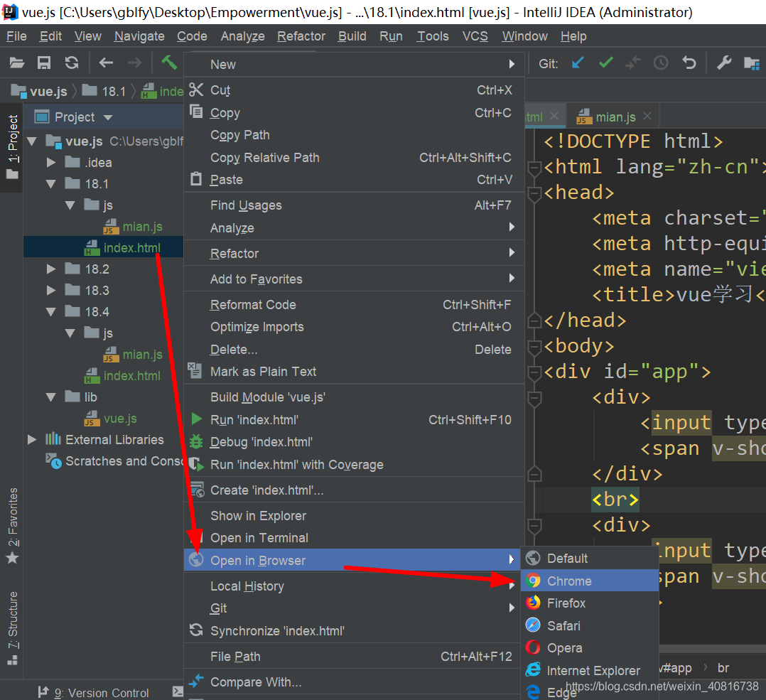Open the Favorites side tool window

pos(13,526)
